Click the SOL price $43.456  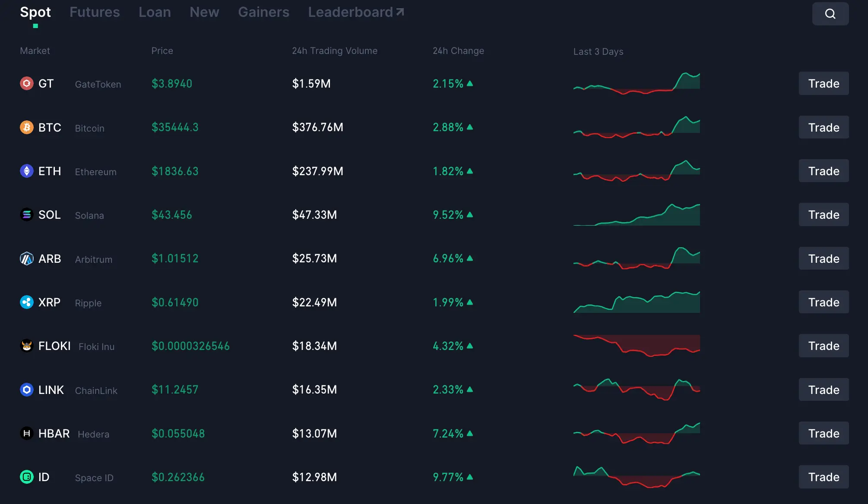[x=172, y=215]
